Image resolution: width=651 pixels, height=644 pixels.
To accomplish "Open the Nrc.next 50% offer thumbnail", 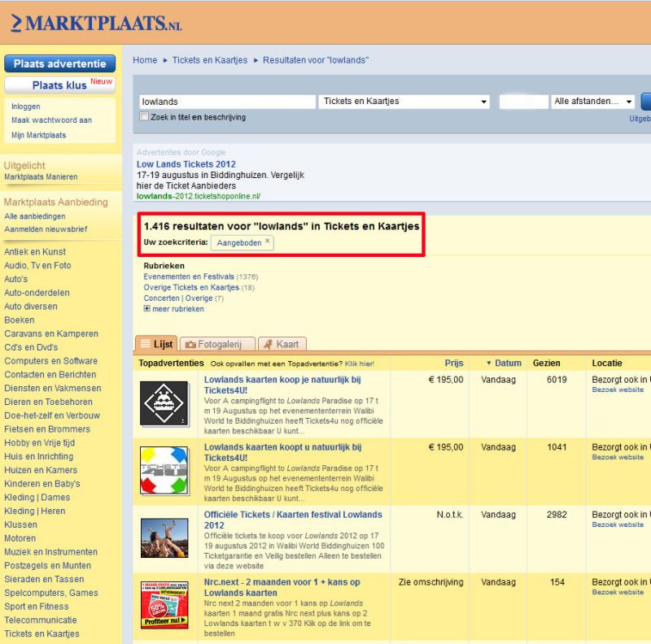I will (164, 605).
